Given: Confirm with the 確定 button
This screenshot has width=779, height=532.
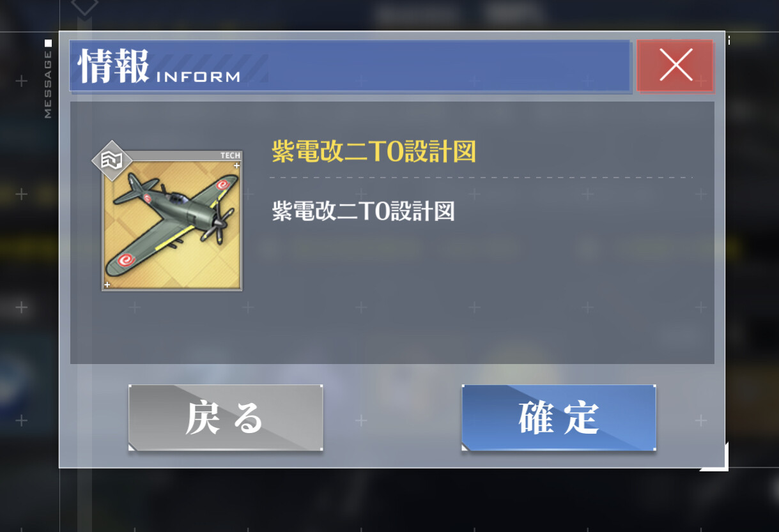Looking at the screenshot, I should (559, 418).
